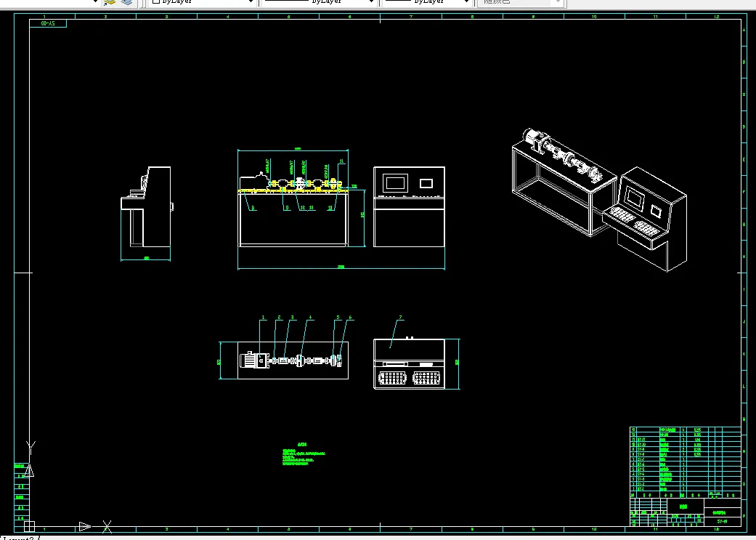The image size is (756, 540).
Task: Click the green technical requirements note block
Action: [x=304, y=454]
